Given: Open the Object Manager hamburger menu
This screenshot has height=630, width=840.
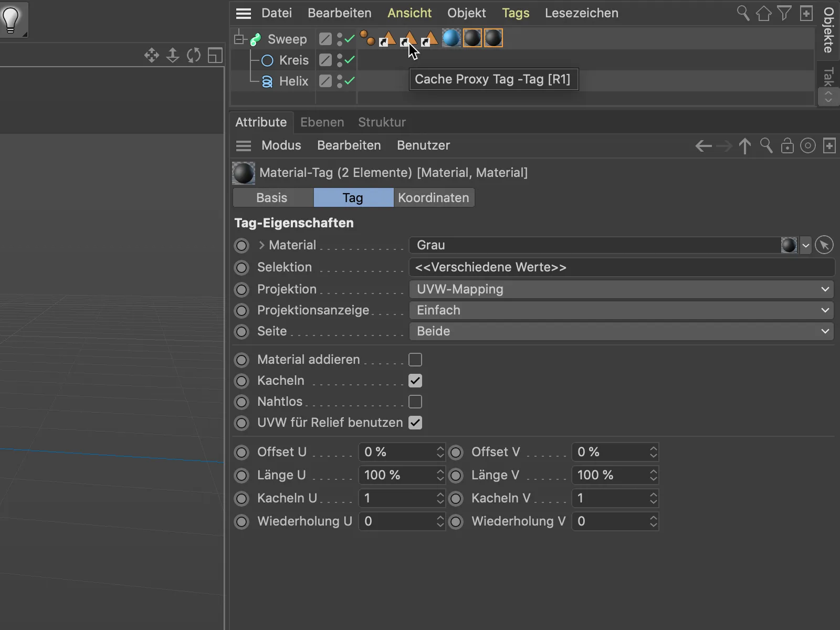Looking at the screenshot, I should pos(243,13).
